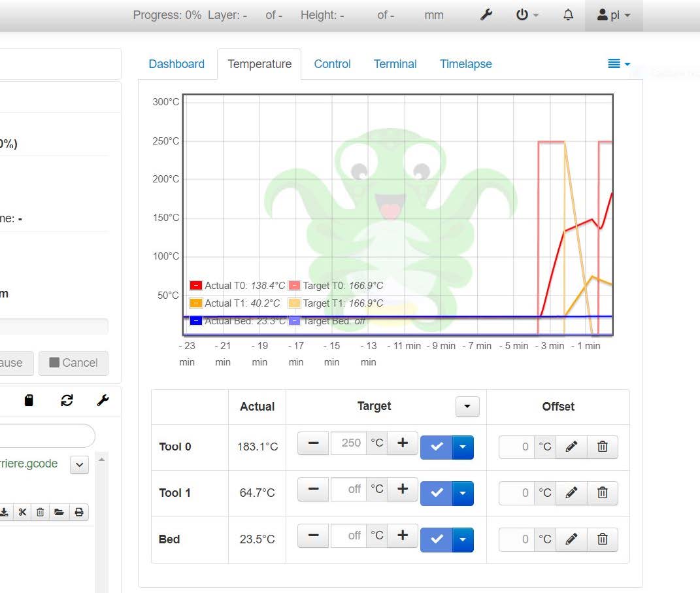Open the Target column dropdown

467,407
